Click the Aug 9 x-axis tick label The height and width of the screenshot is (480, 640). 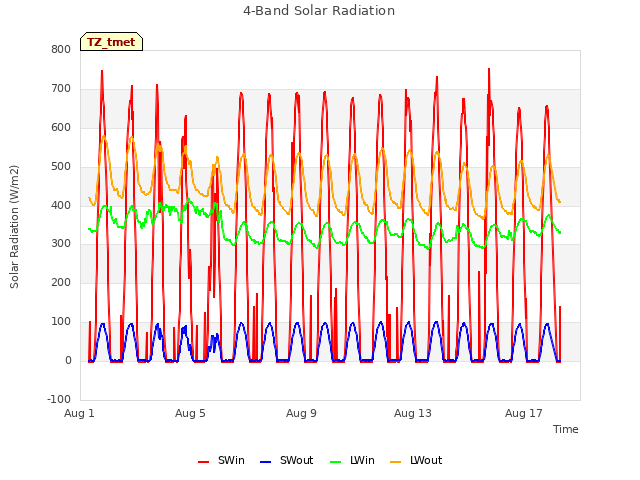(301, 413)
